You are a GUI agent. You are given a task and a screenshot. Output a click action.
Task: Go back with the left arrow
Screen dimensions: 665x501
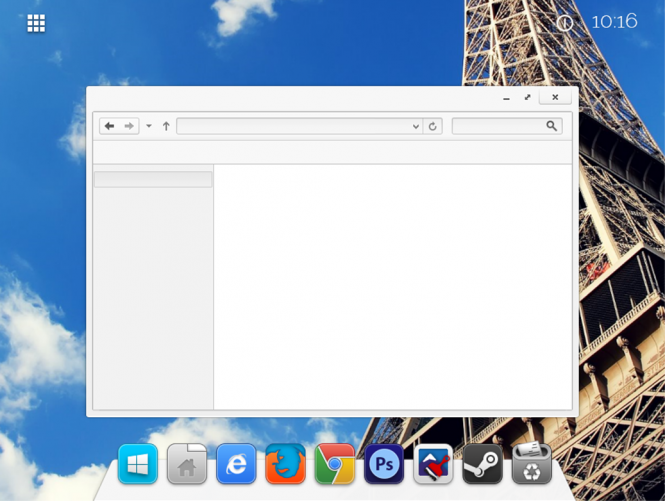pyautogui.click(x=109, y=126)
